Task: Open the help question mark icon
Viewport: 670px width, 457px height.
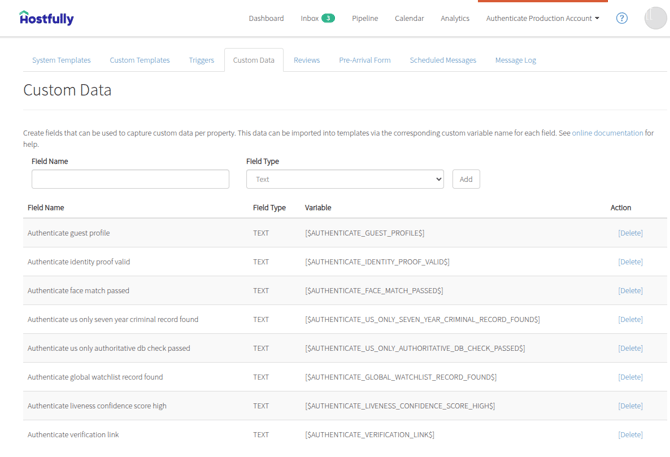Action: click(x=622, y=18)
